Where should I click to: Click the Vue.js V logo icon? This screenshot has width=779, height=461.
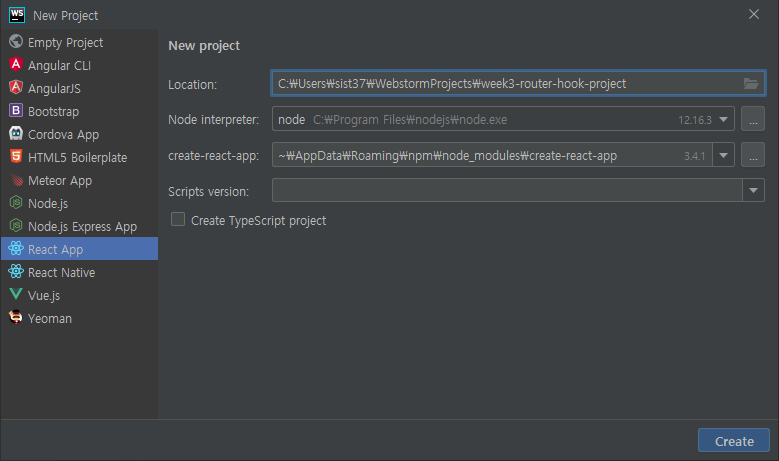16,294
